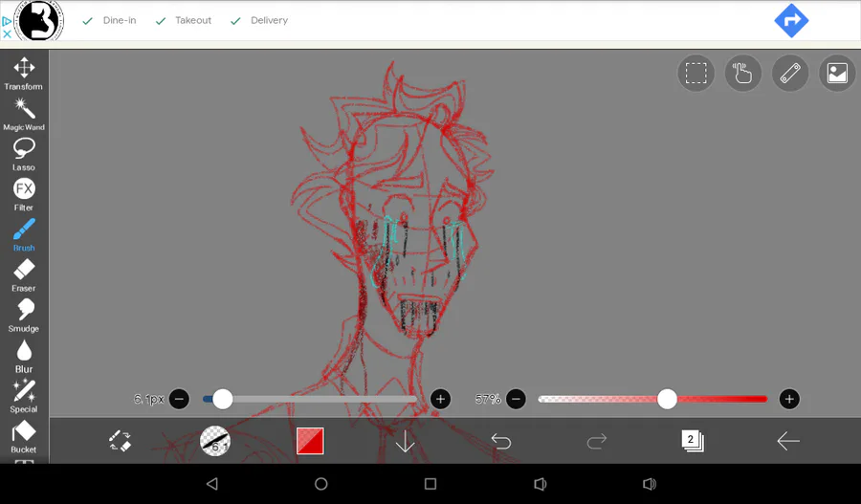The height and width of the screenshot is (504, 861).
Task: Redo the undone stroke
Action: point(596,441)
